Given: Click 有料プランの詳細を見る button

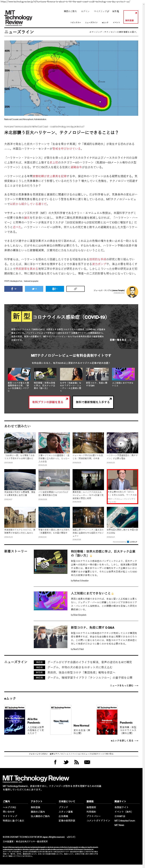Looking at the screenshot, I should pos(49,402).
